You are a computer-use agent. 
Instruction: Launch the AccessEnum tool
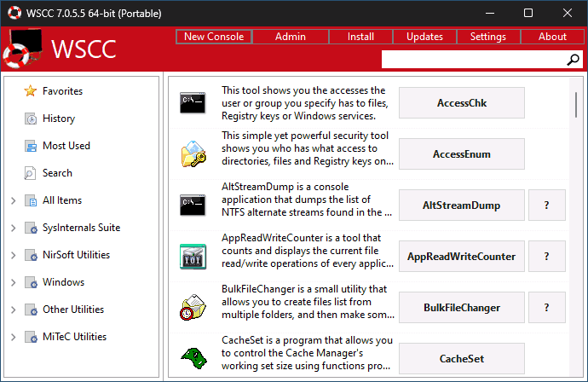(462, 153)
